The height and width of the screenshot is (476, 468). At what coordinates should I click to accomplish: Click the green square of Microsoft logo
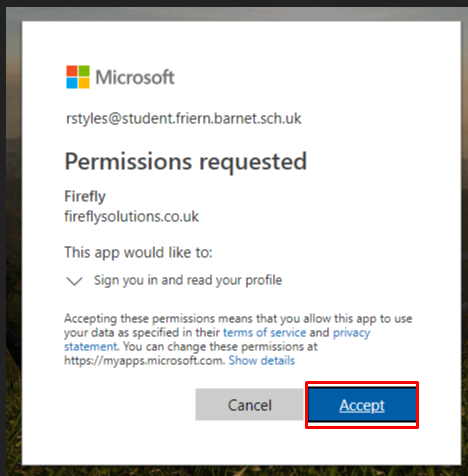click(84, 71)
